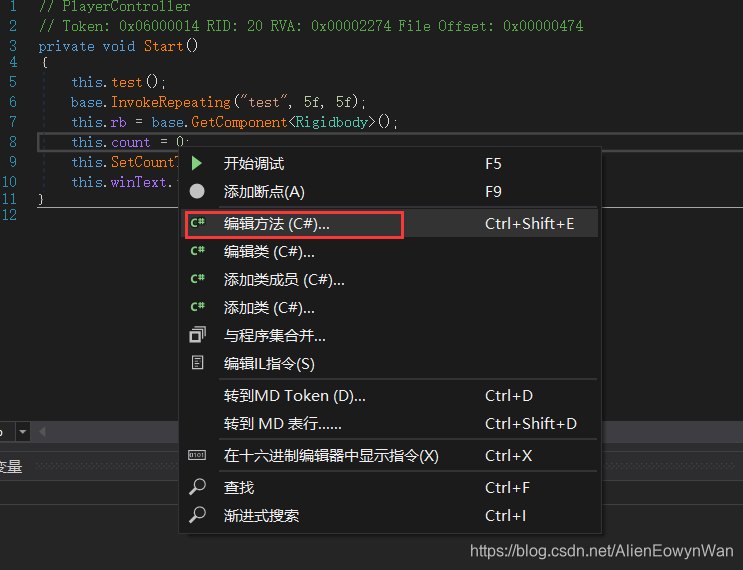
Task: Choose 添加断点(A) menu entry
Action: coord(390,191)
